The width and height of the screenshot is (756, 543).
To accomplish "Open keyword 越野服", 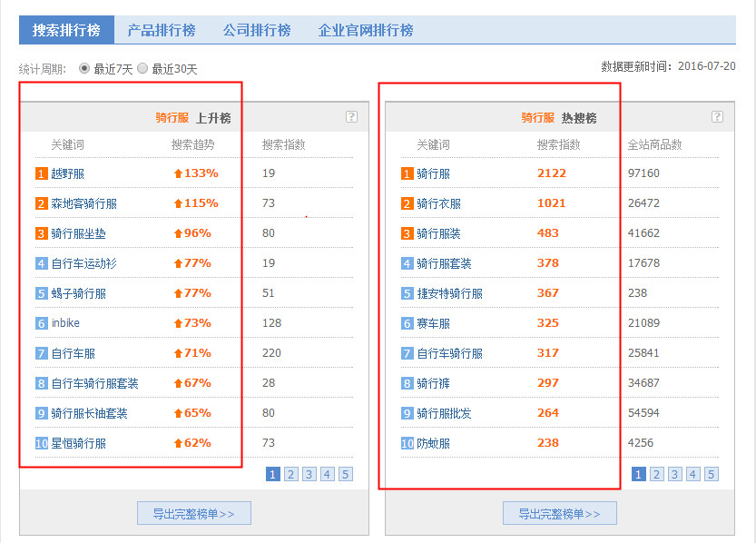I will tap(67, 173).
